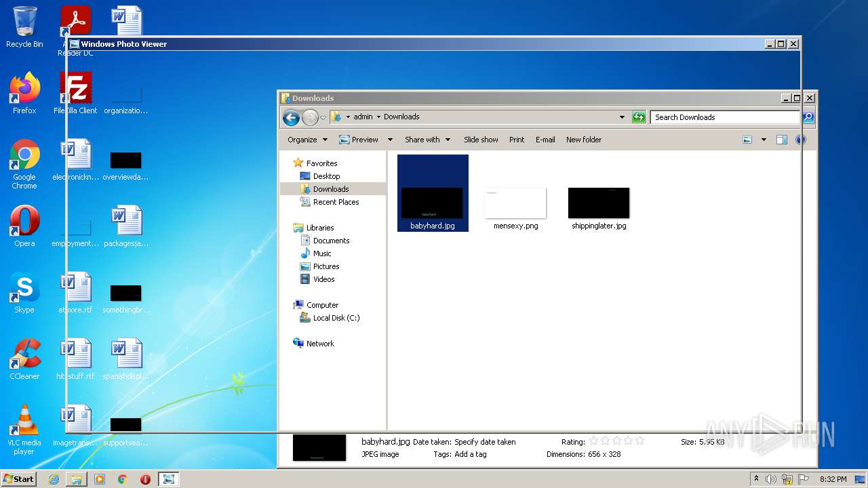This screenshot has height=488, width=868.
Task: Open Explorer Help icon
Action: tap(800, 140)
